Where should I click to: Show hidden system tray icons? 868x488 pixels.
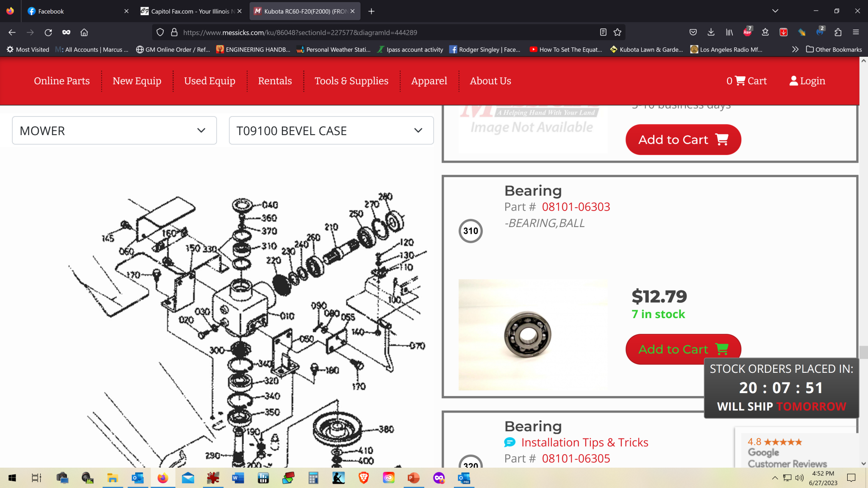pos(775,478)
